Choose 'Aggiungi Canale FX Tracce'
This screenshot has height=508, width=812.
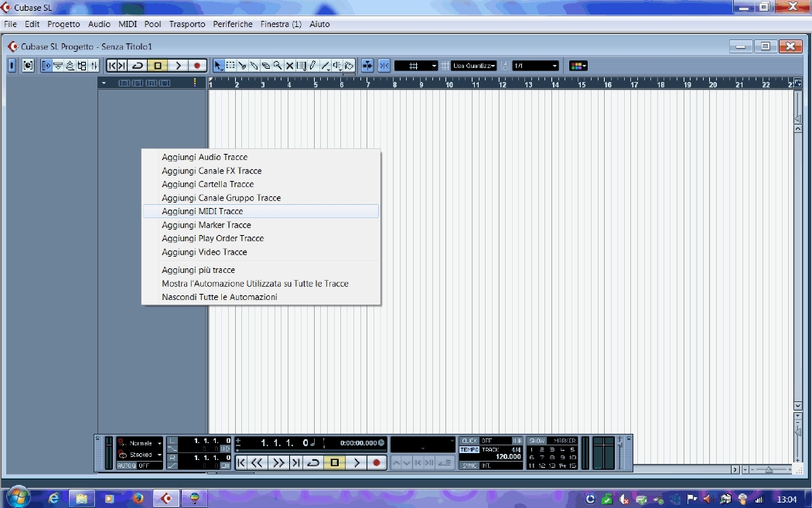261,171
